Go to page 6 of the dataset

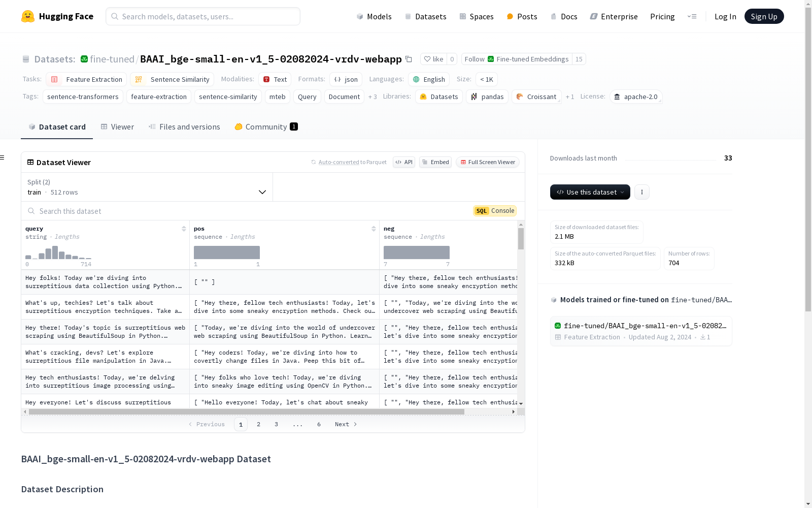coord(319,424)
